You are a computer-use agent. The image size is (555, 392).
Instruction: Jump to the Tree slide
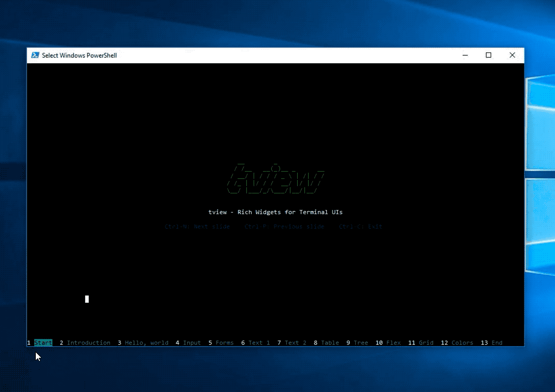pyautogui.click(x=360, y=342)
